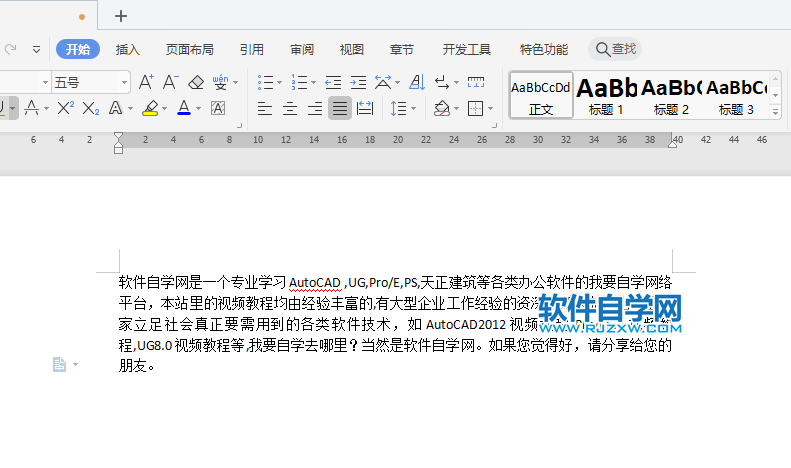Expand shading fill dropdown arrow
This screenshot has height=468, width=791.
457,108
